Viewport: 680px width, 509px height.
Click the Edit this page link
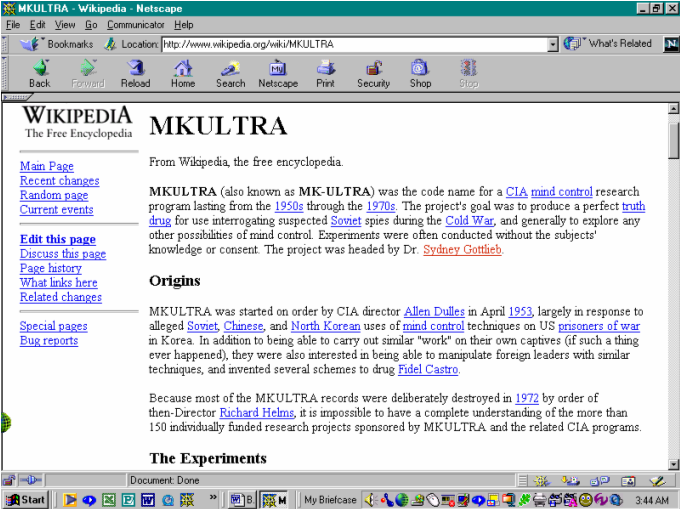pyautogui.click(x=58, y=239)
